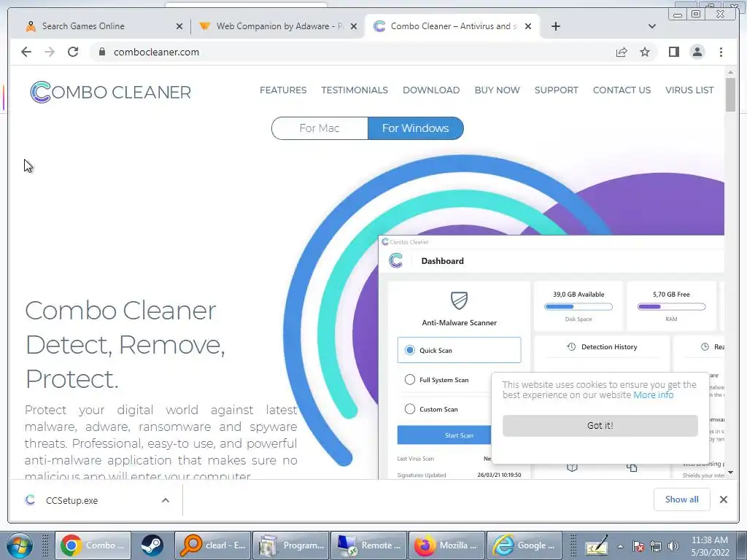Click the Combo Cleaner logo
The height and width of the screenshot is (560, 747).
pyautogui.click(x=111, y=92)
